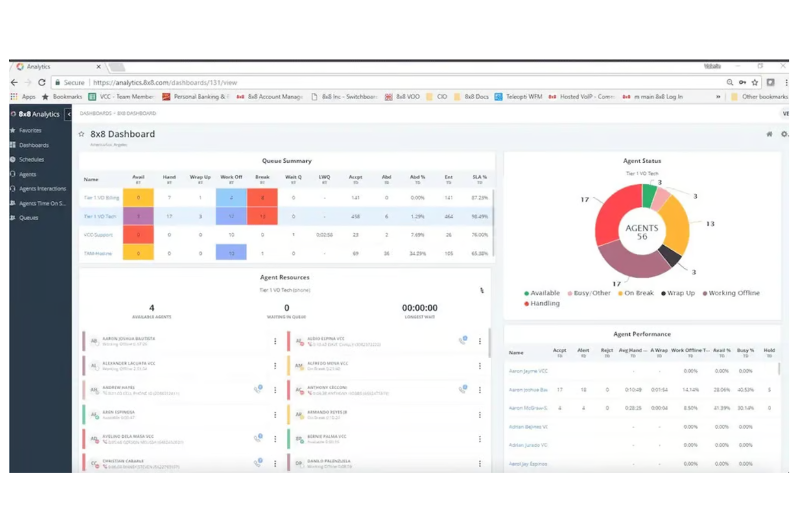Open the Apps bookmarks shortcut

click(x=23, y=97)
